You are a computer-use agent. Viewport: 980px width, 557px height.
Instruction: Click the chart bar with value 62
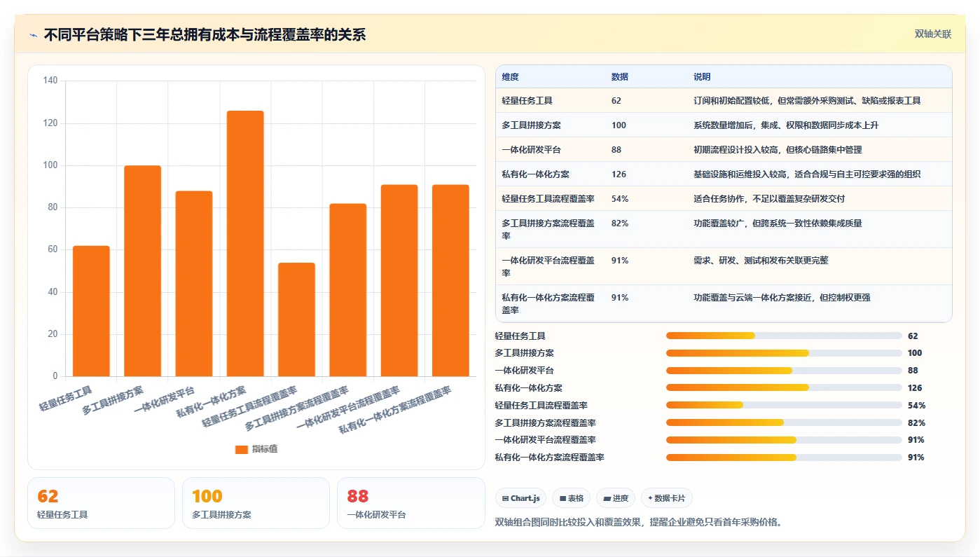point(91,311)
